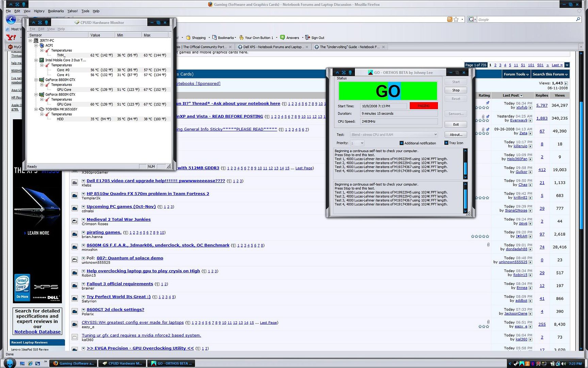The height and width of the screenshot is (368, 588).
Task: Toggle the Tray Icon checkbox in ORTHOS
Action: pos(446,143)
